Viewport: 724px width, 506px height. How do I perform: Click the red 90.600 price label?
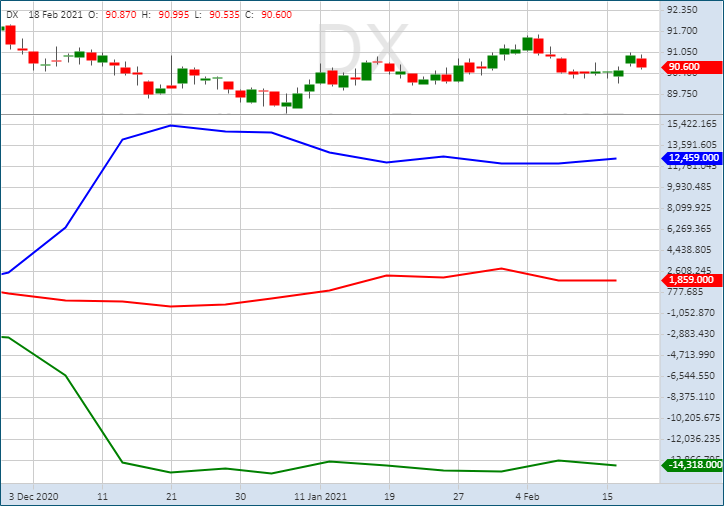click(692, 67)
